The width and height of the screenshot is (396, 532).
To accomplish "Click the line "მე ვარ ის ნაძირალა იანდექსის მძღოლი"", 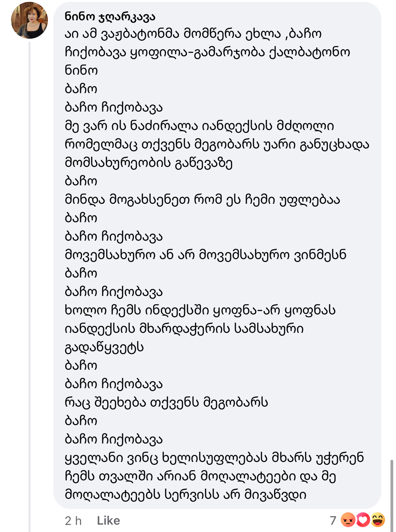I will pyautogui.click(x=199, y=126).
